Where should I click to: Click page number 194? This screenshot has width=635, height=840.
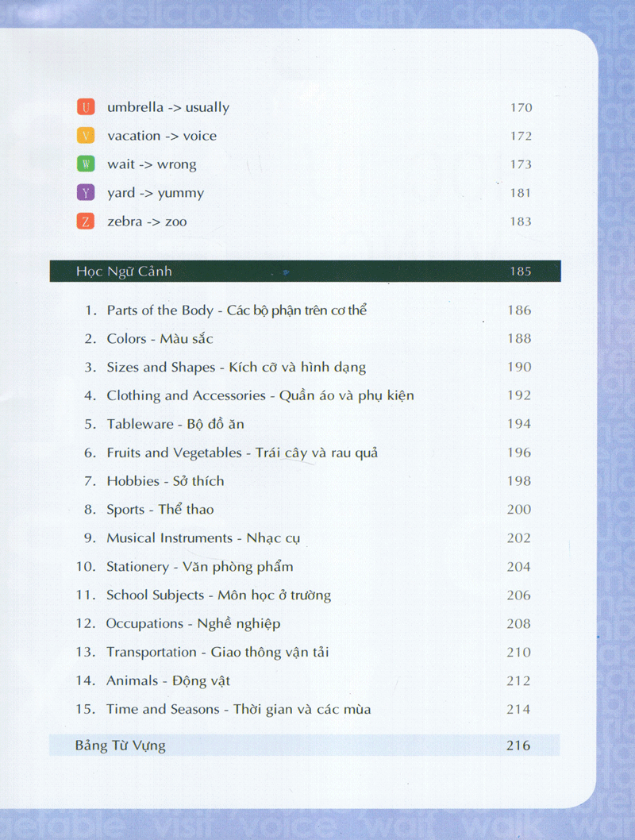[x=519, y=424]
